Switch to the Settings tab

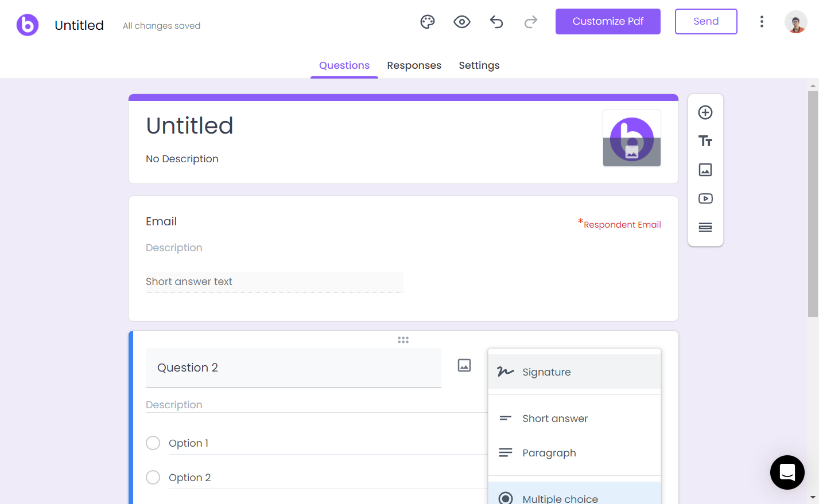(479, 65)
